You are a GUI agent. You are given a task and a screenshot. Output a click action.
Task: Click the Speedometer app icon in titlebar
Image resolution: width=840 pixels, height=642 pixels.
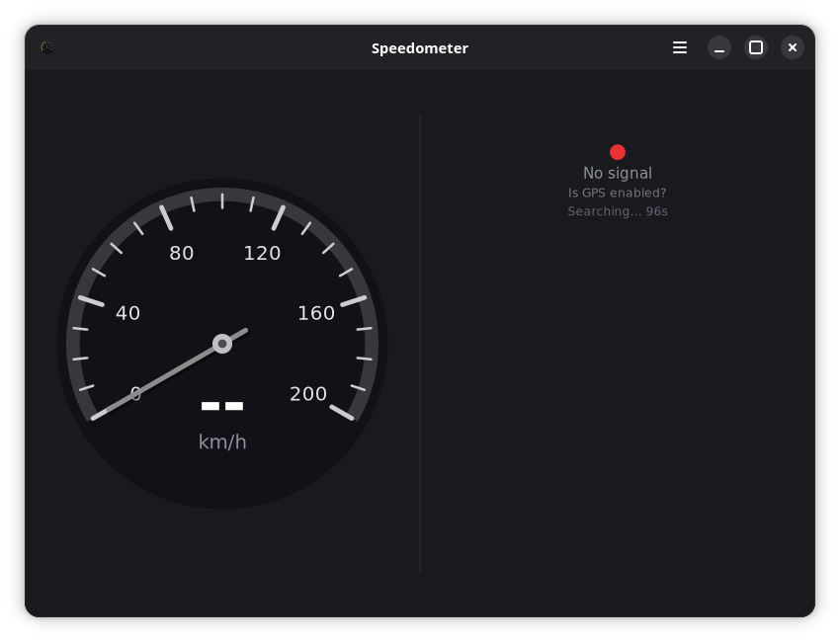(x=47, y=47)
